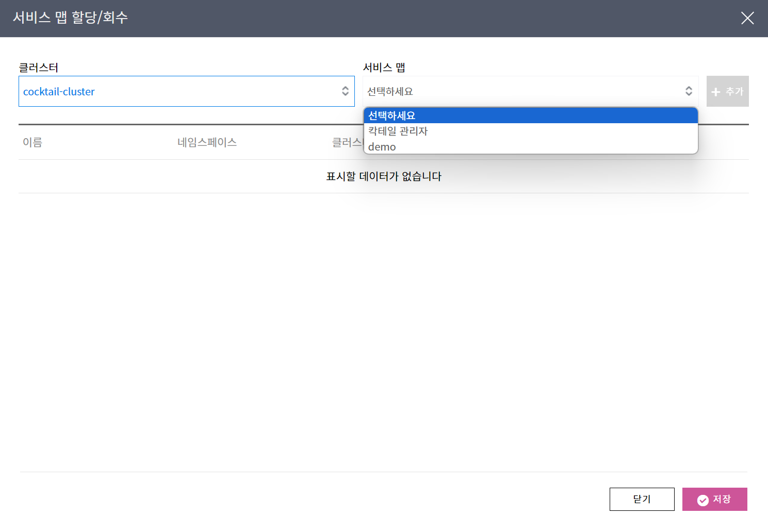Click the 추가 button text

point(734,92)
